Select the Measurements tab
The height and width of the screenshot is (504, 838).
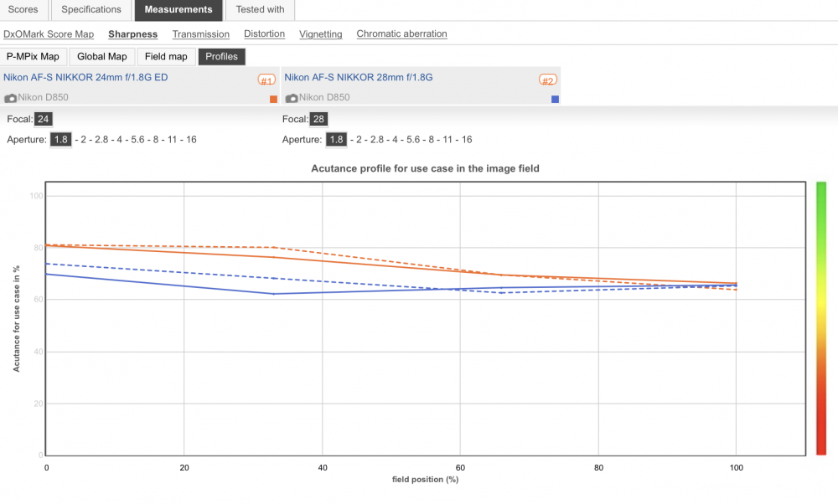click(178, 9)
